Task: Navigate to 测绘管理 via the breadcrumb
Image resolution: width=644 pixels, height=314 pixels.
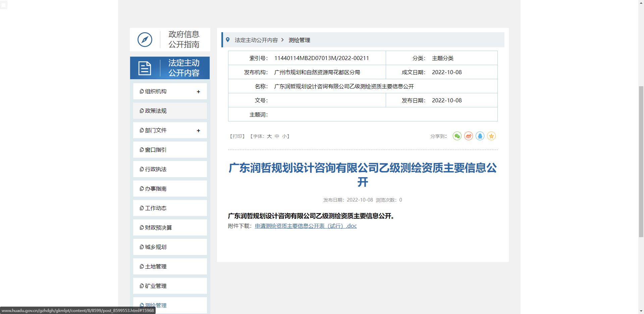Action: tap(299, 40)
